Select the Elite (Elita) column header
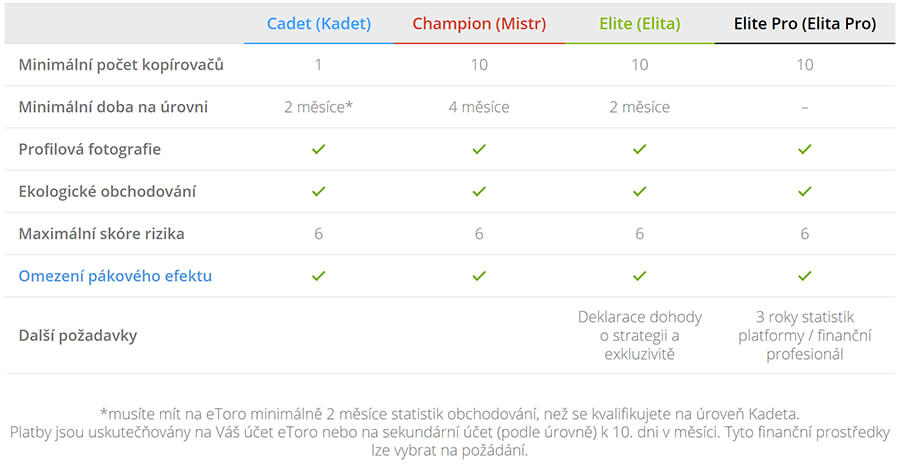The height and width of the screenshot is (469, 900). pyautogui.click(x=639, y=24)
